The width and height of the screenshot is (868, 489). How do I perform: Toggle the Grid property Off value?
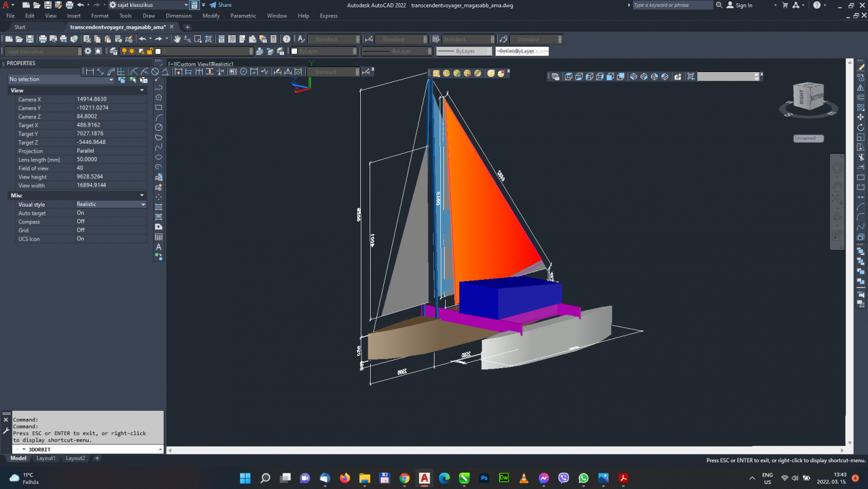tap(81, 230)
